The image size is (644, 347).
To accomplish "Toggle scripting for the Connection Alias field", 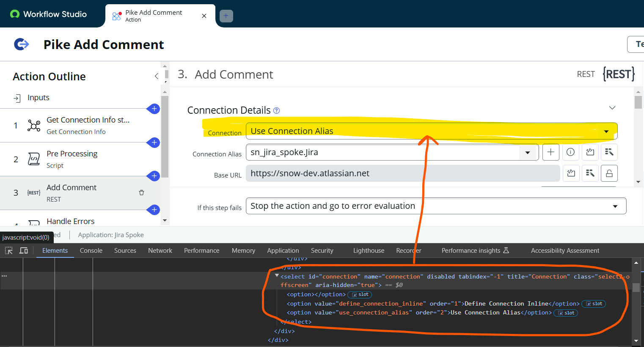I will (590, 152).
